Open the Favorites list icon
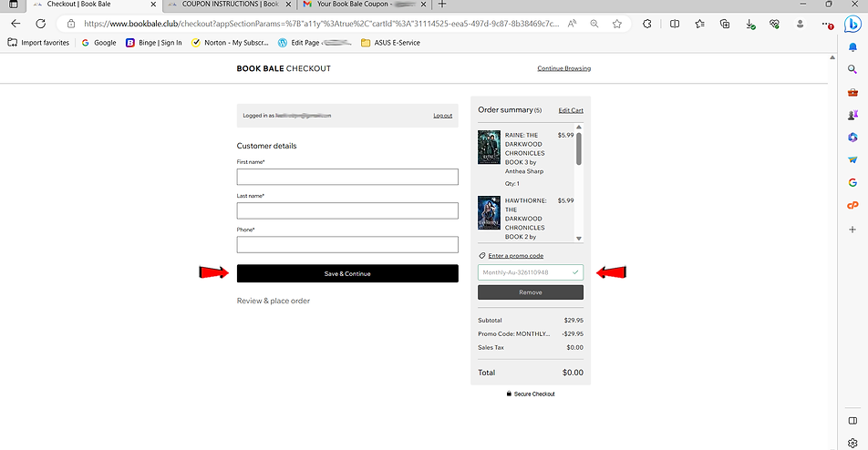 tap(699, 24)
